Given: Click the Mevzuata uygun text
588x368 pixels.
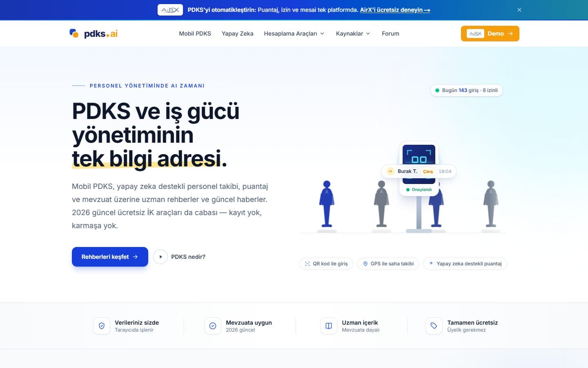Looking at the screenshot, I should pyautogui.click(x=249, y=323).
